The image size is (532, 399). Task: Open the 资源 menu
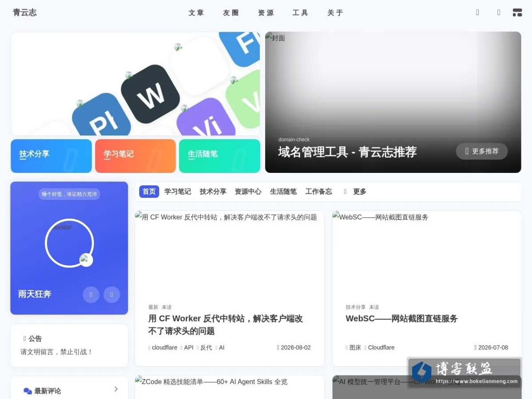(266, 13)
